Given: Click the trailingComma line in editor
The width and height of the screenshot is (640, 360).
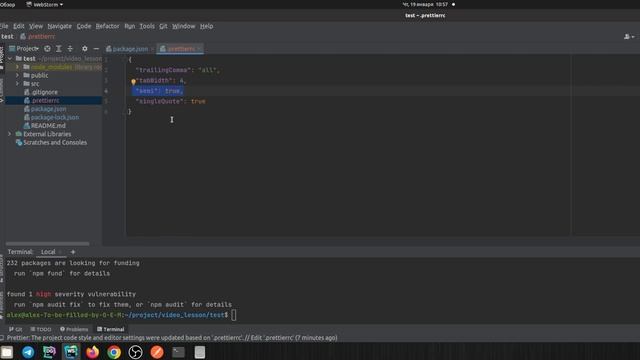Looking at the screenshot, I should [x=178, y=70].
